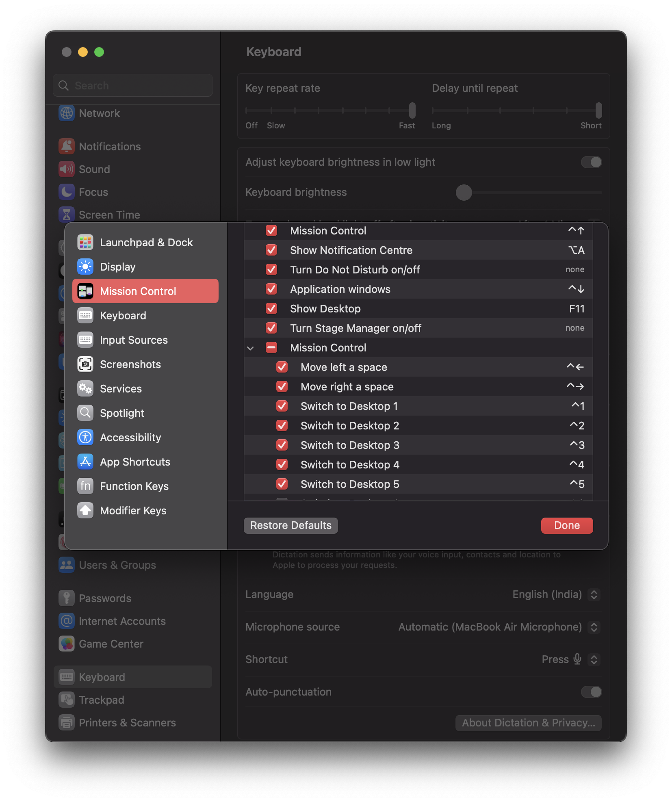Click the Mission Control category icon
The height and width of the screenshot is (802, 672).
[85, 291]
